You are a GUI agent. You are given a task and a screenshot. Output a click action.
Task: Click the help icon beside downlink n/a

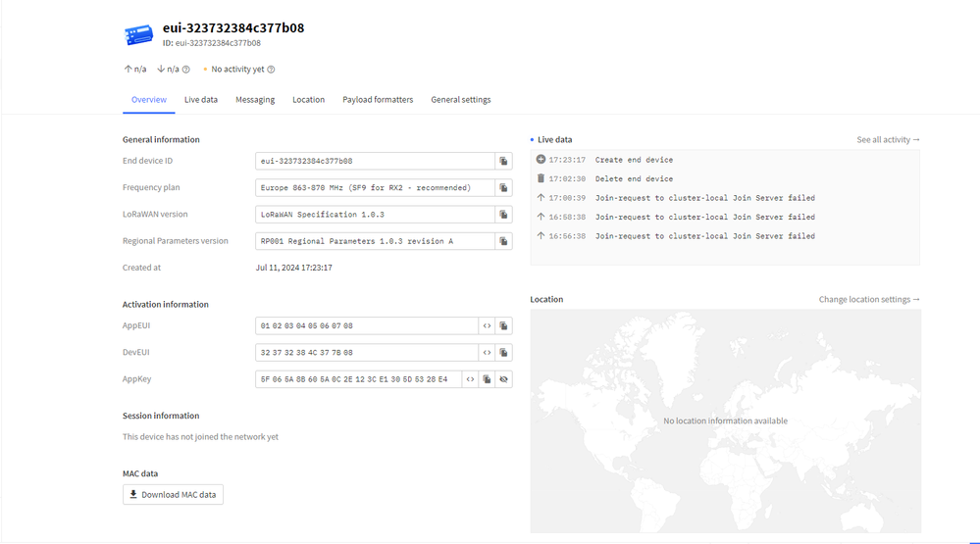(186, 70)
